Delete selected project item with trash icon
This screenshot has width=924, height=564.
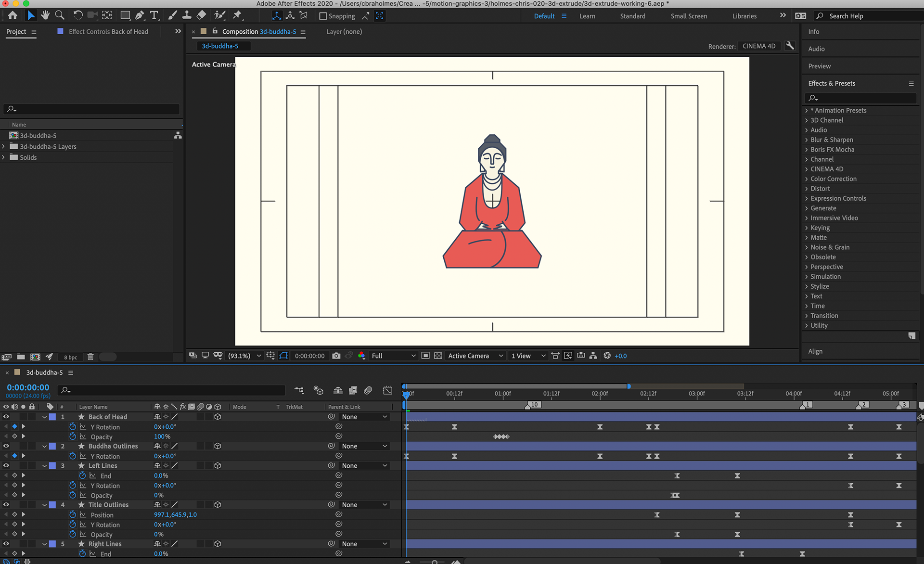pos(90,357)
